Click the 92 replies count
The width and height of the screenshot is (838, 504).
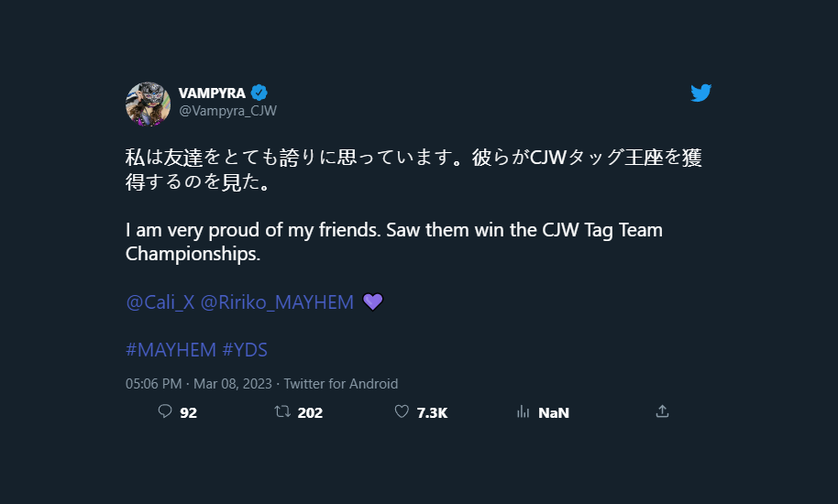(188, 412)
